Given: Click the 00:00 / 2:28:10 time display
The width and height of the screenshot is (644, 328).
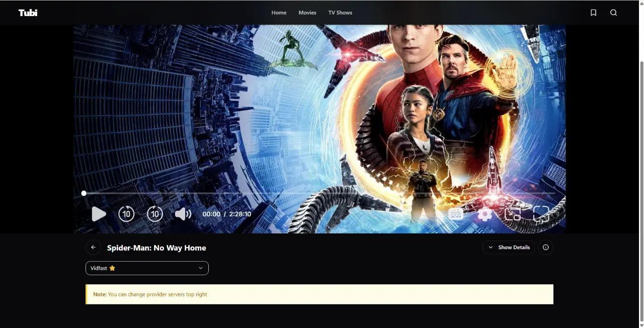Looking at the screenshot, I should click(227, 214).
